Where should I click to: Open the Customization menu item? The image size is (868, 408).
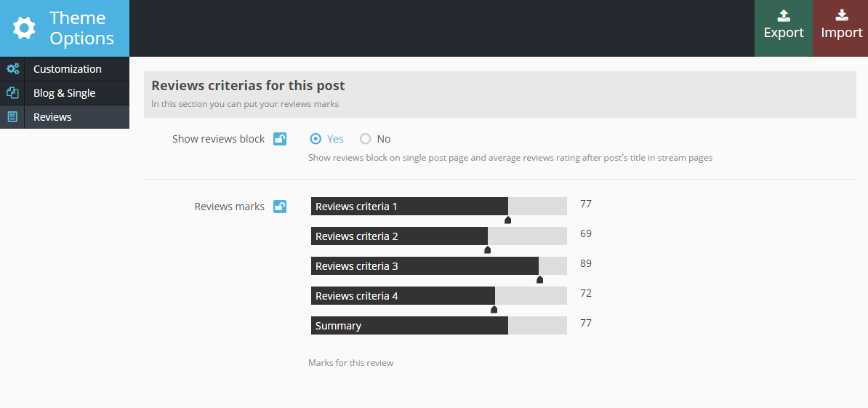click(68, 69)
